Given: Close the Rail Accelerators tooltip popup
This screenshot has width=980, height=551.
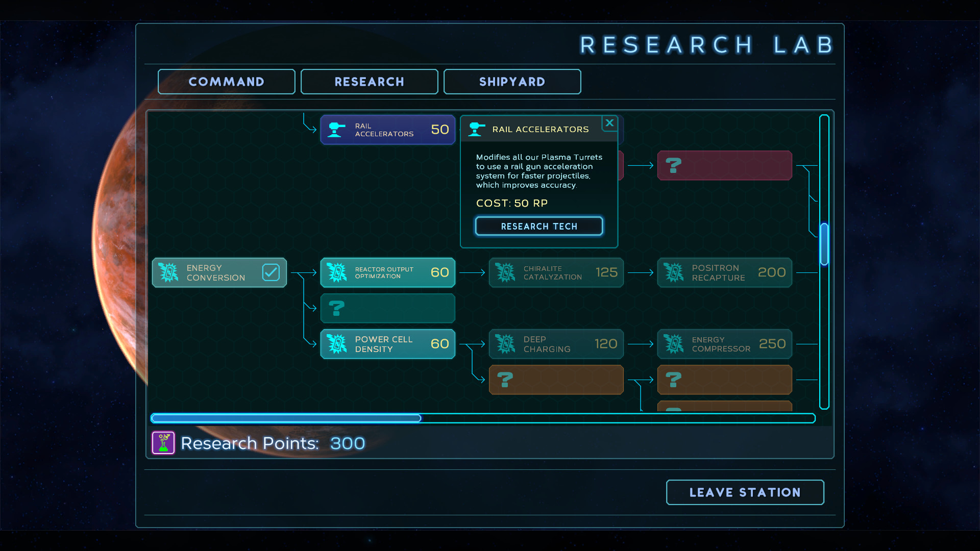Looking at the screenshot, I should 610,123.
